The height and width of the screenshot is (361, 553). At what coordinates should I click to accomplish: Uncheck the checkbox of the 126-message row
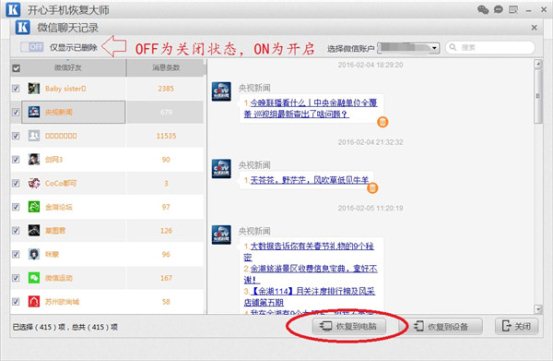pyautogui.click(x=16, y=230)
